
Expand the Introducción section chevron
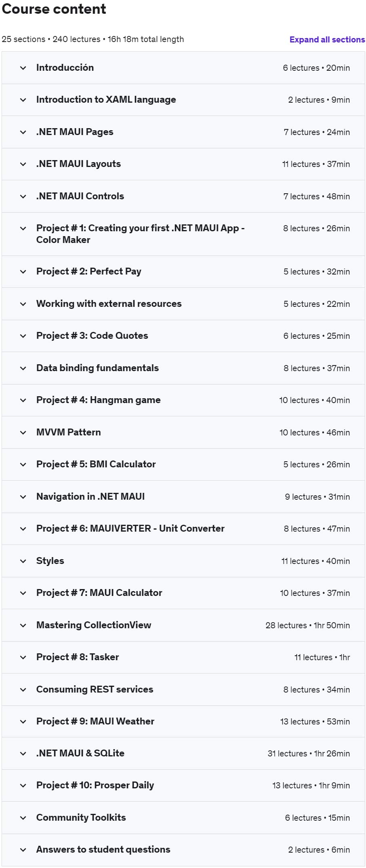click(23, 68)
